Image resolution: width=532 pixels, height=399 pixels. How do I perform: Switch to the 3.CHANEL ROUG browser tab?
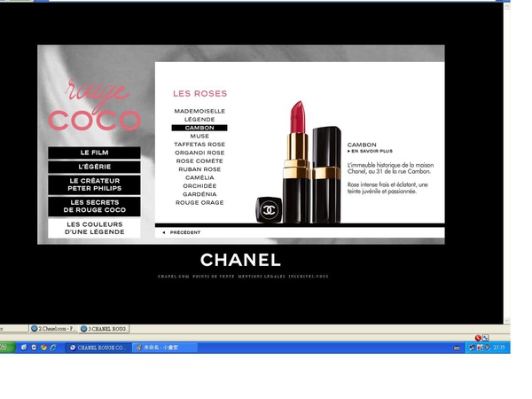click(104, 328)
